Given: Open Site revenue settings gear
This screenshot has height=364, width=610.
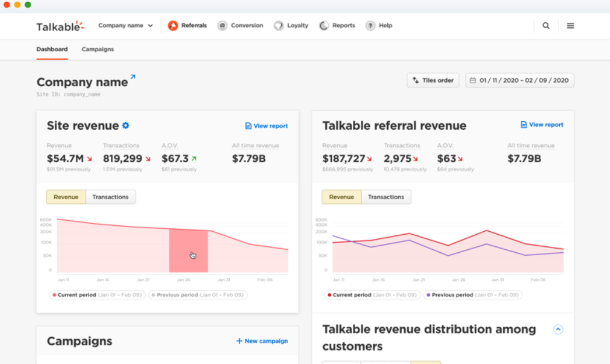Looking at the screenshot, I should pyautogui.click(x=125, y=125).
